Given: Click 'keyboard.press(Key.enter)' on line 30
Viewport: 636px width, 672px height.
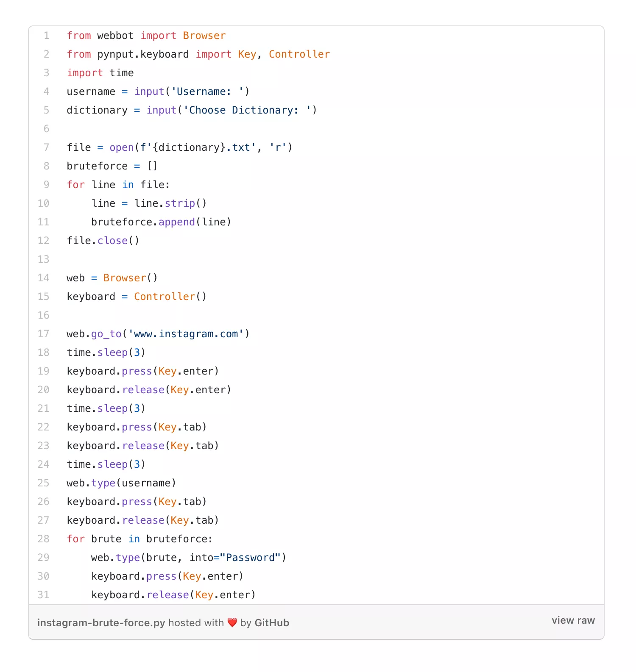Looking at the screenshot, I should click(167, 576).
